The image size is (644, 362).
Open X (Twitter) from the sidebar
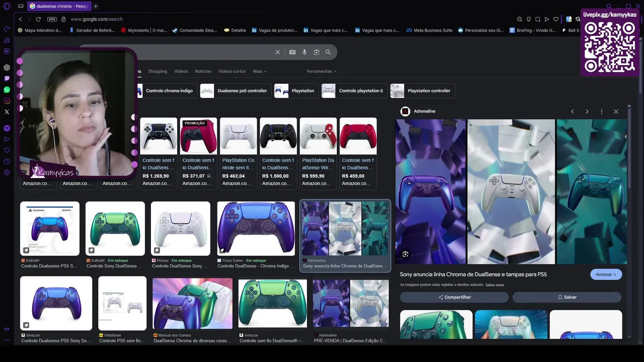click(7, 112)
